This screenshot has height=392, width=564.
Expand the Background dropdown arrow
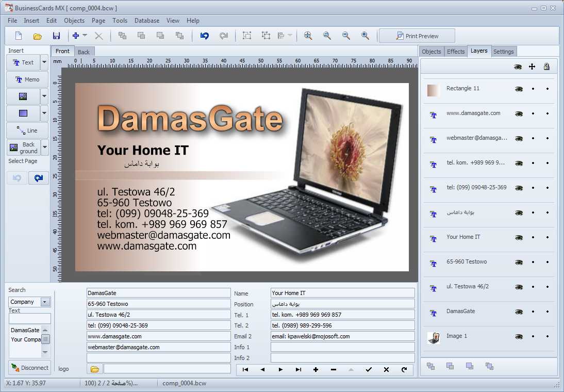[45, 147]
